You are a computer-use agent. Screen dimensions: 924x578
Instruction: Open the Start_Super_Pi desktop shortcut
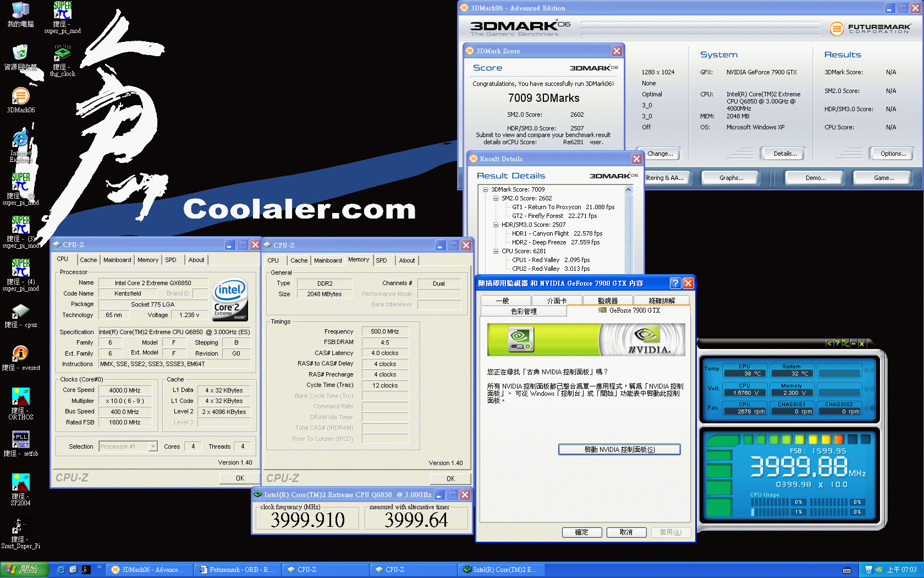[x=20, y=533]
